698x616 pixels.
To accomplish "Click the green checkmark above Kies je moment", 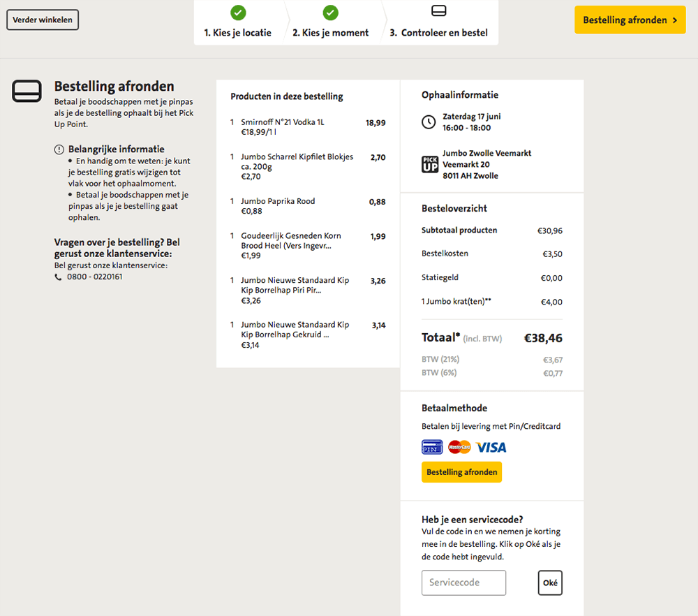I will point(330,13).
